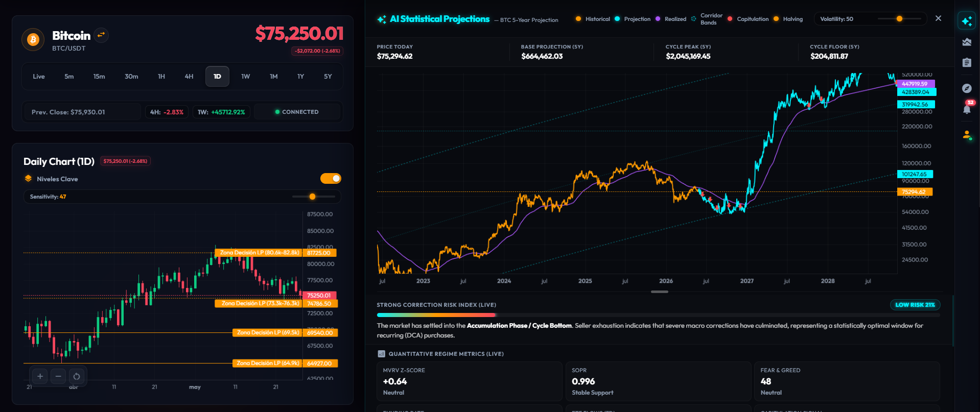
Task: Open the area chart sidebar icon
Action: pos(967,42)
